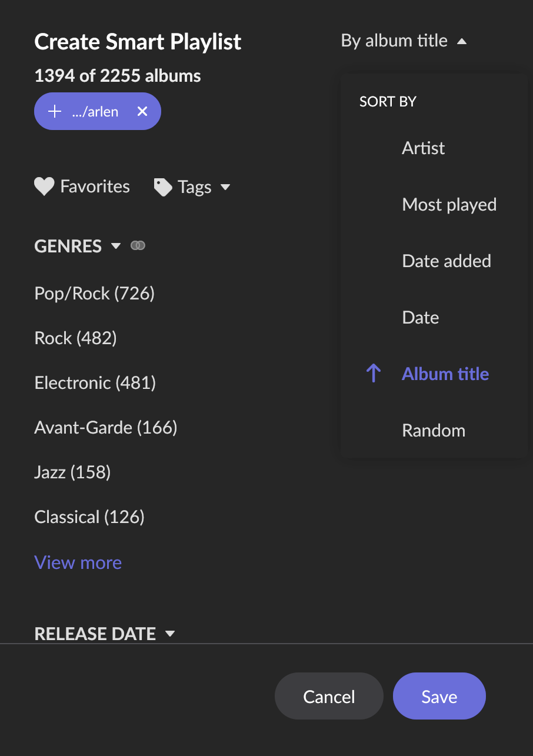Sort by Most played
Screen dimensions: 533x756
pyautogui.click(x=449, y=204)
